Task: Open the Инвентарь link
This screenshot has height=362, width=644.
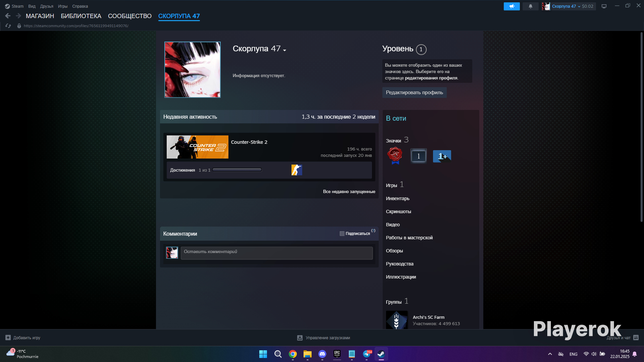Action: [x=398, y=198]
